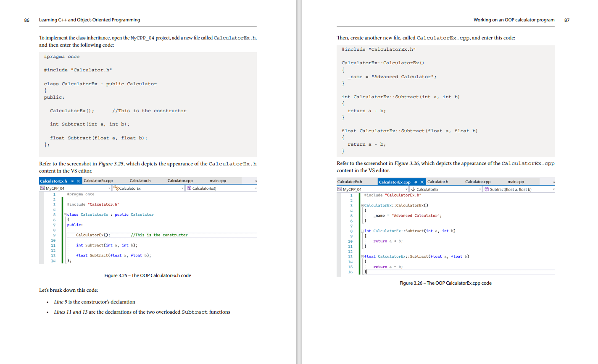Click the cube icon beside Subtract(float a, float b)

[x=487, y=189]
